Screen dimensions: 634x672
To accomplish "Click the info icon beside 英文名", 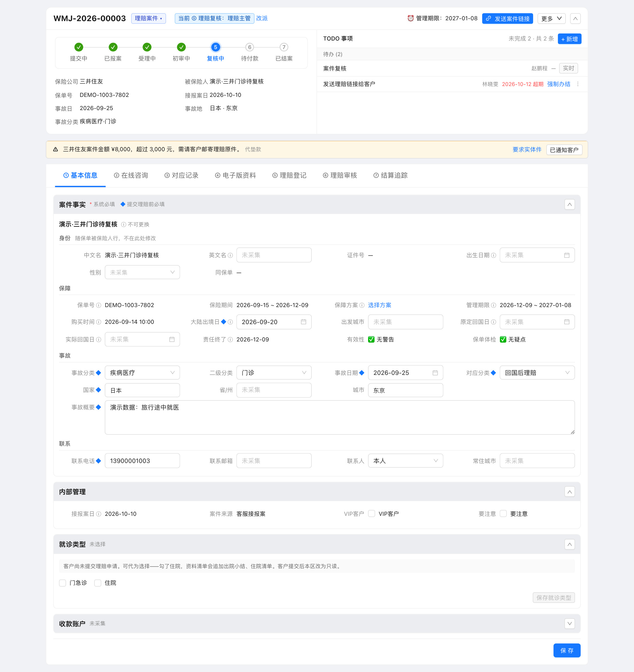I will [230, 255].
